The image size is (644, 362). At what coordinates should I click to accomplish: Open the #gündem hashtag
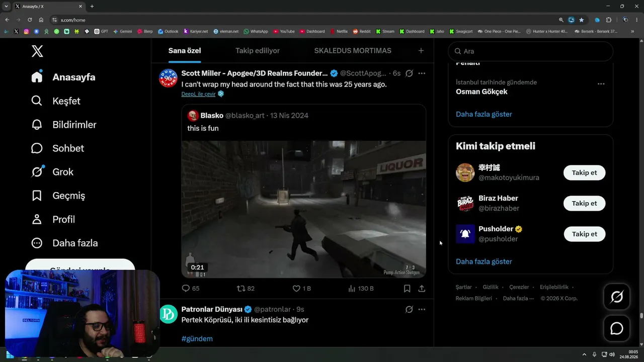click(x=197, y=339)
